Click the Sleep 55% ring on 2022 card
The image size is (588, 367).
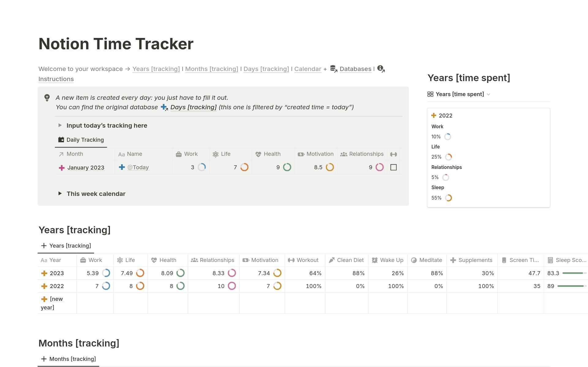click(x=448, y=198)
